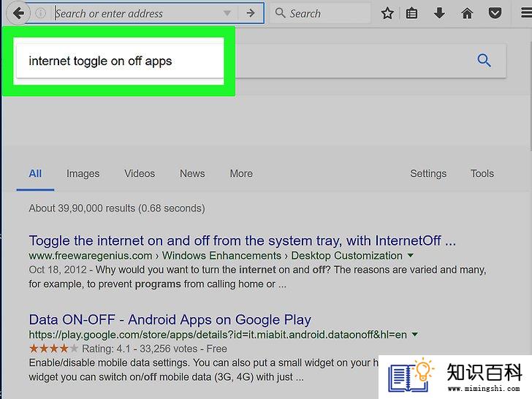Open search Tools

coord(482,173)
